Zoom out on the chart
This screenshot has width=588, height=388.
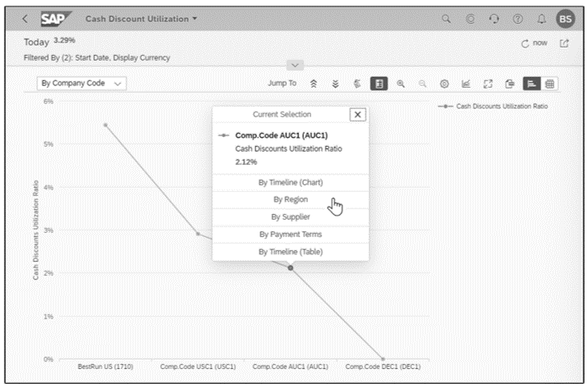pyautogui.click(x=422, y=84)
